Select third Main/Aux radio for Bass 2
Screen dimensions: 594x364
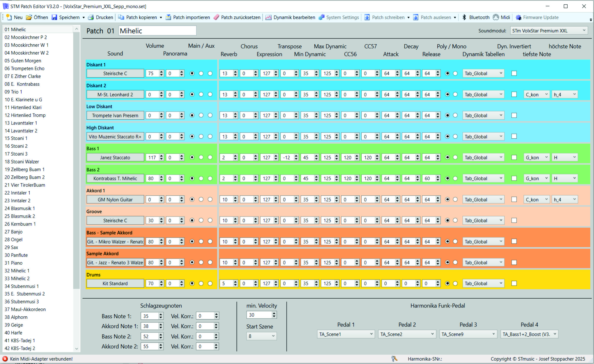point(210,178)
